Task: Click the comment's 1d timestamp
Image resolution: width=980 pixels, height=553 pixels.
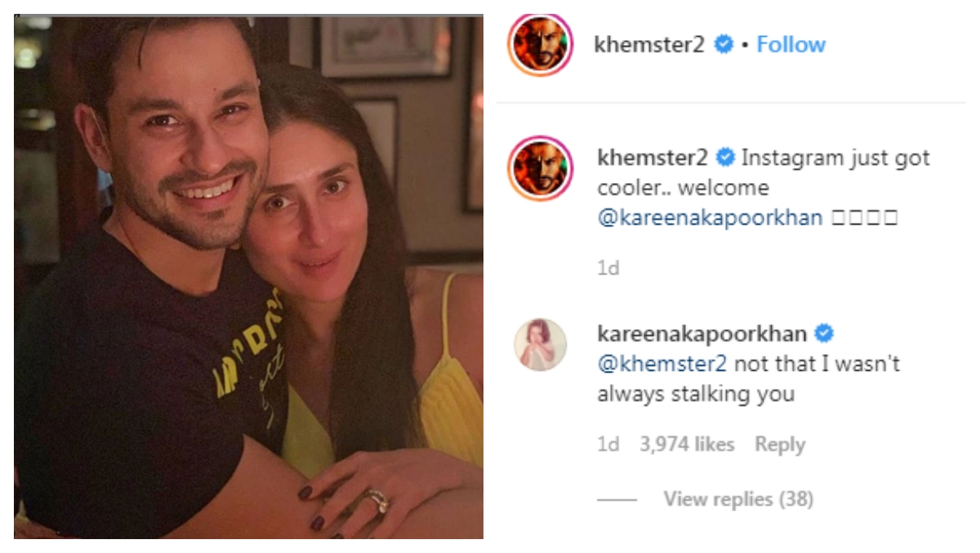Action: (x=608, y=444)
